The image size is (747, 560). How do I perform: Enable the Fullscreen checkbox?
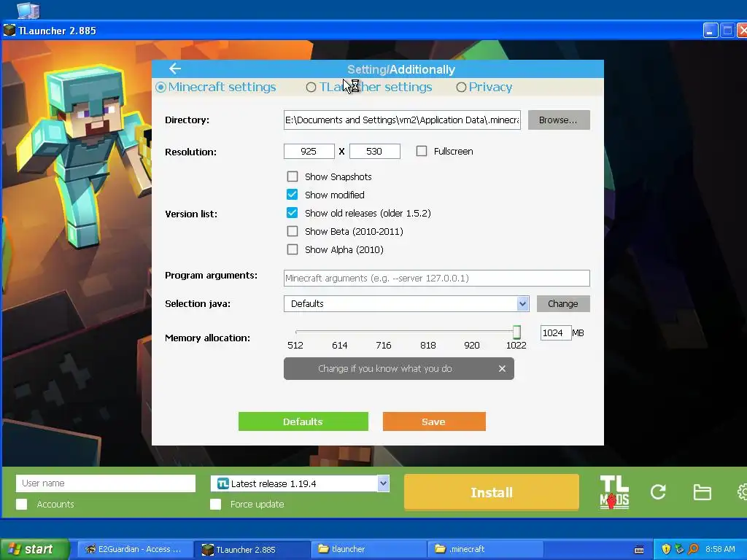coord(421,151)
